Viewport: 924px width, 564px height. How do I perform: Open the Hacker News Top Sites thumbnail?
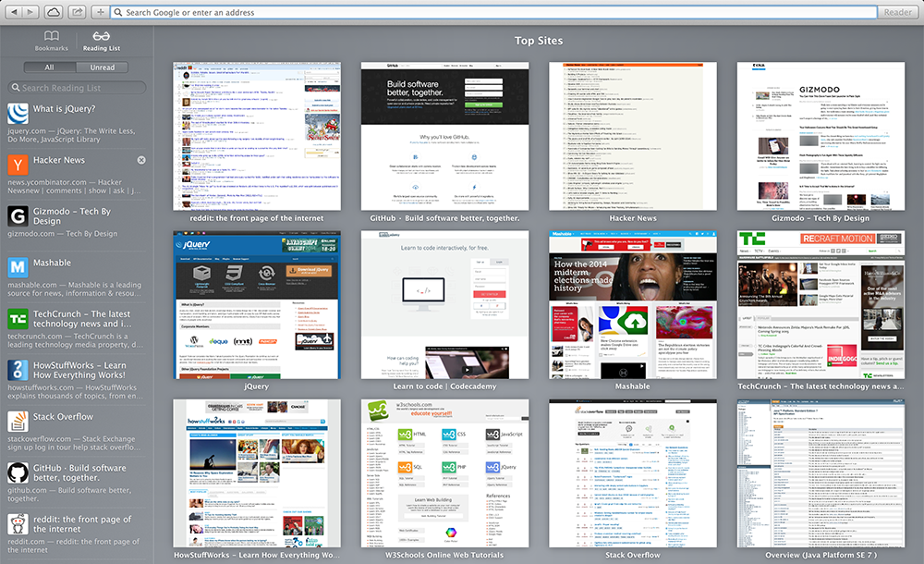click(x=633, y=136)
